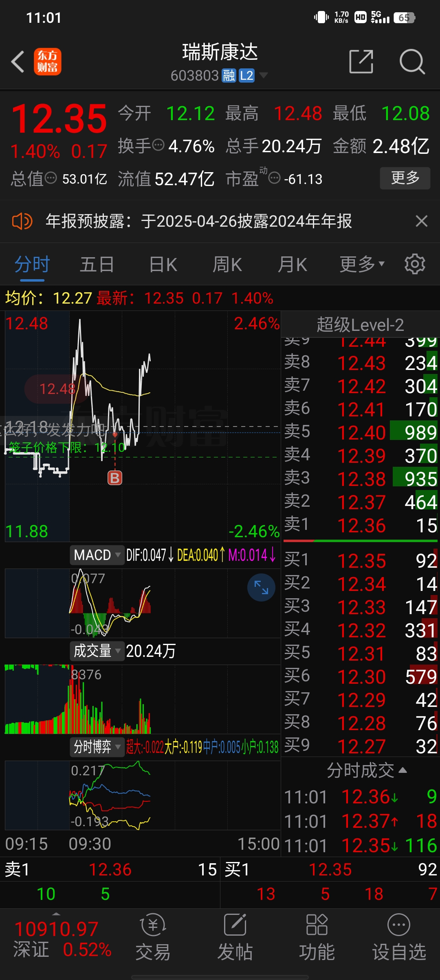Select the 买6 12.30 order row
The width and height of the screenshot is (440, 980).
pyautogui.click(x=361, y=676)
